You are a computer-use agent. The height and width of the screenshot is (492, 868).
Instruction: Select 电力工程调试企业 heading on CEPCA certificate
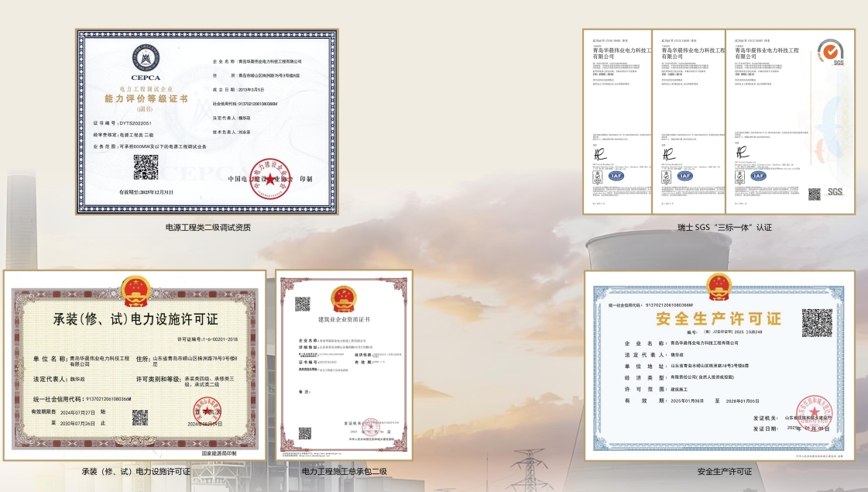pyautogui.click(x=146, y=88)
